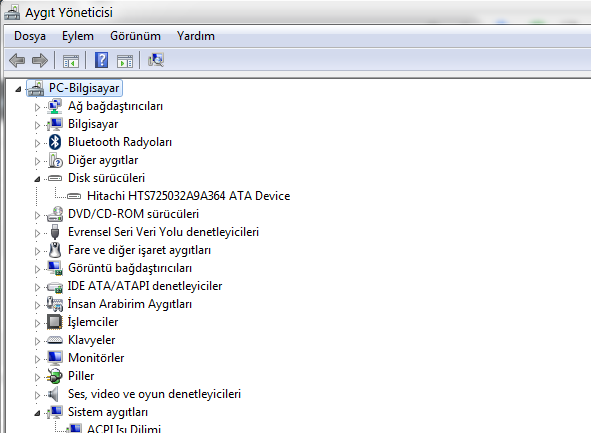This screenshot has width=591, height=433.
Task: Collapse the Sistem aygıtları node
Action: (x=37, y=413)
